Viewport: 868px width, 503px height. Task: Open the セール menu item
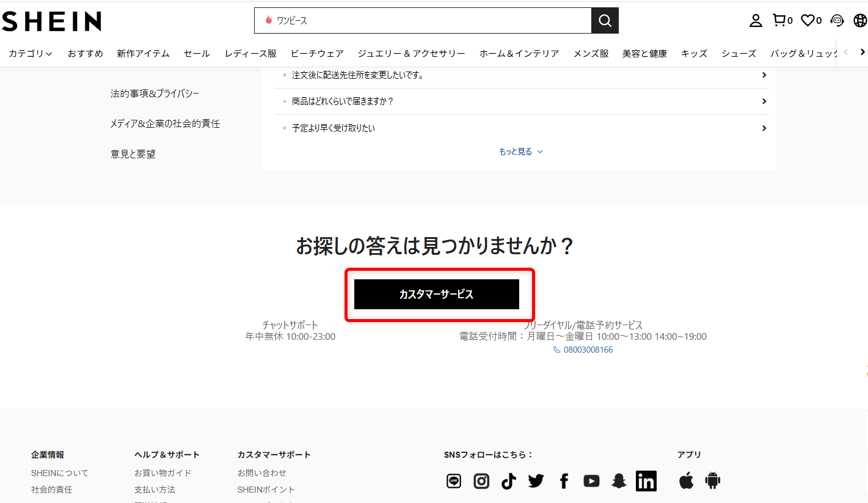point(197,54)
